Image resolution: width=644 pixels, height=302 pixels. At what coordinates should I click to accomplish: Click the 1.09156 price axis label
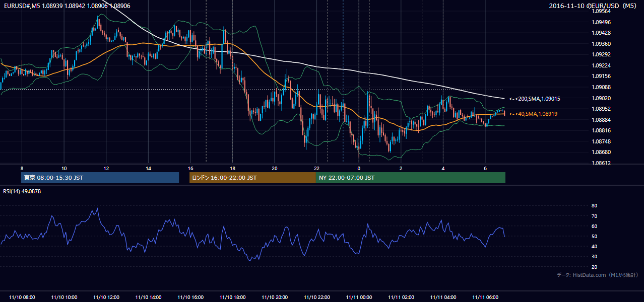[601, 77]
